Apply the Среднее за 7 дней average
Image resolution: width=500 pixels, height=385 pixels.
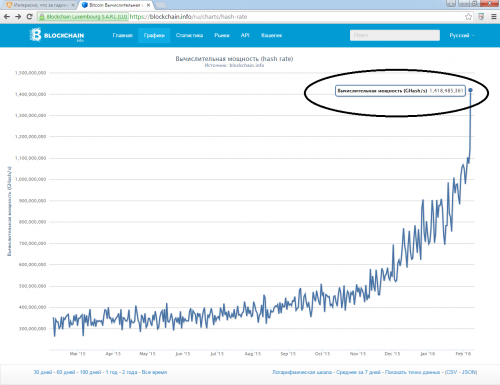click(358, 372)
